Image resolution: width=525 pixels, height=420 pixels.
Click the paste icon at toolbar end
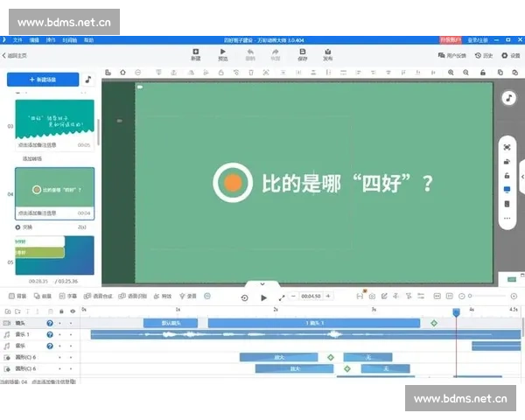(515, 73)
